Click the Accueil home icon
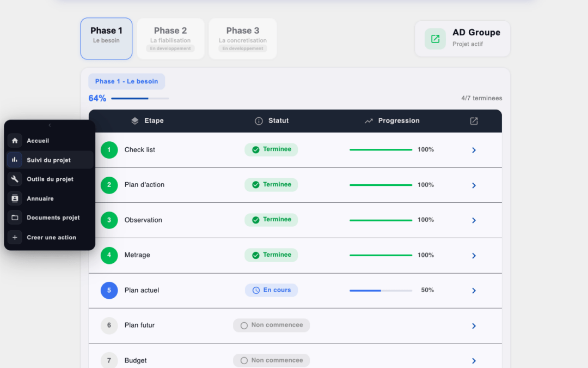588x368 pixels. [x=15, y=141]
